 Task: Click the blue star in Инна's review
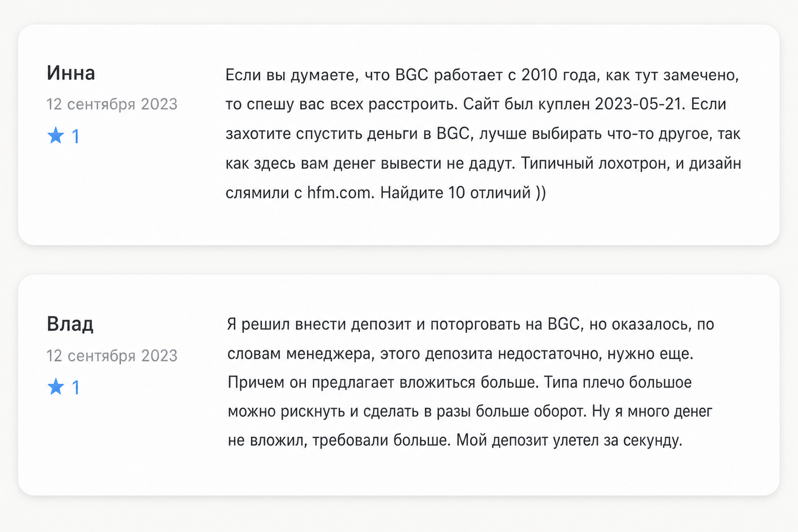(x=56, y=136)
